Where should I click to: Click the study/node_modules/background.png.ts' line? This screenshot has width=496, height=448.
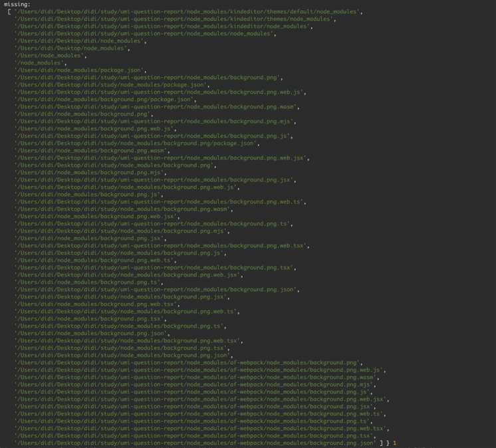120,326
